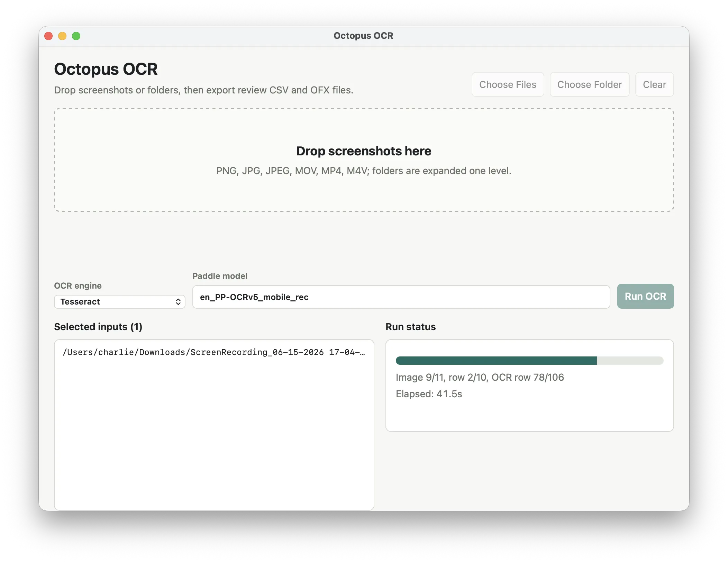Clear the selected inputs list
Screen dimensions: 728x562
click(654, 84)
